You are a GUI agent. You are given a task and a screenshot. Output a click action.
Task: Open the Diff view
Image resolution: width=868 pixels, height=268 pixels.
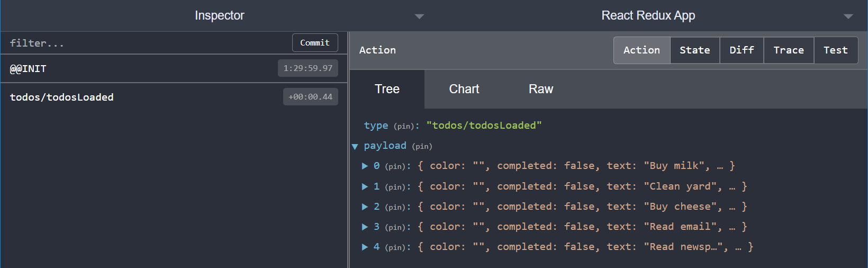742,50
